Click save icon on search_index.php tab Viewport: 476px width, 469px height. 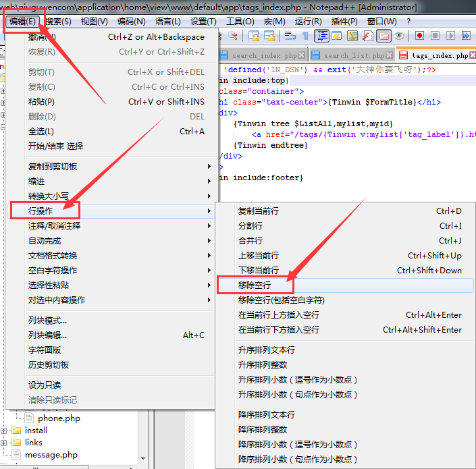[224, 55]
